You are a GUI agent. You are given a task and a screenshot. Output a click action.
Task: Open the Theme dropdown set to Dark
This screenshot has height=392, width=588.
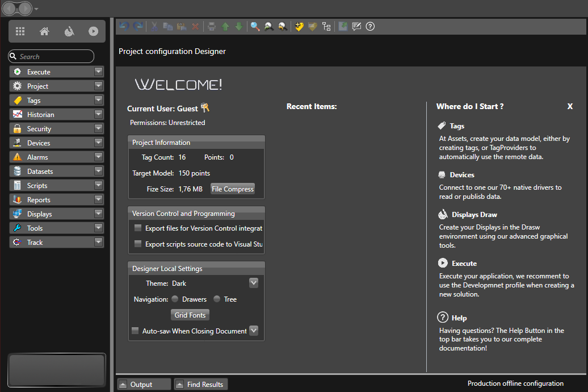tap(254, 283)
